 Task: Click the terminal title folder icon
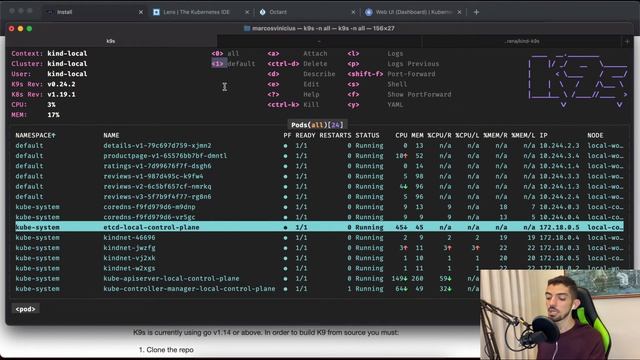click(x=247, y=29)
